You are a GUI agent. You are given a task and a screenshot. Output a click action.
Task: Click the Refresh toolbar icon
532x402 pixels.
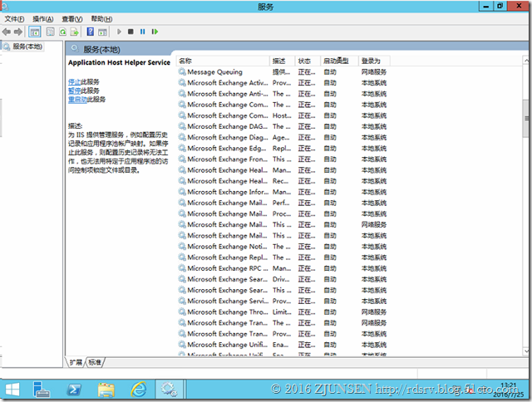tap(63, 32)
